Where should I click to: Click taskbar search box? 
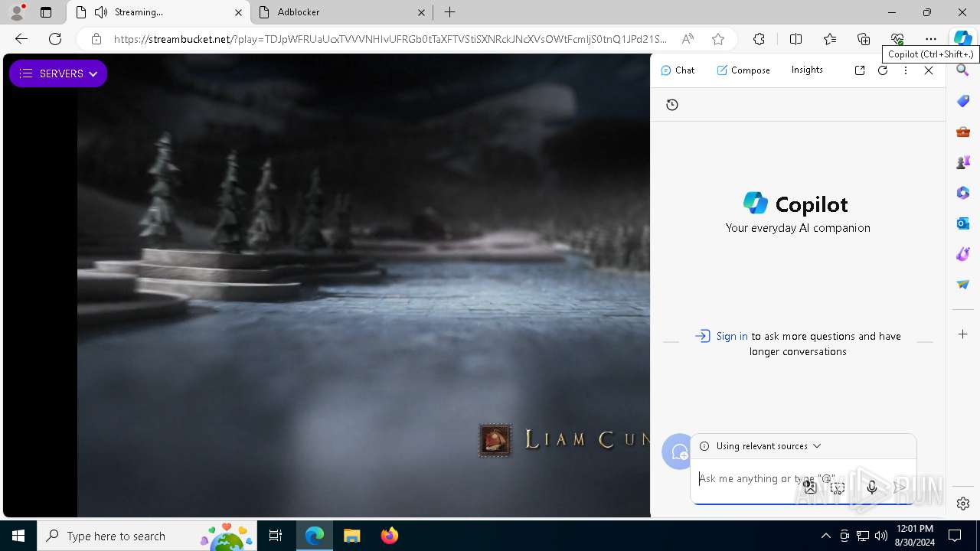147,536
